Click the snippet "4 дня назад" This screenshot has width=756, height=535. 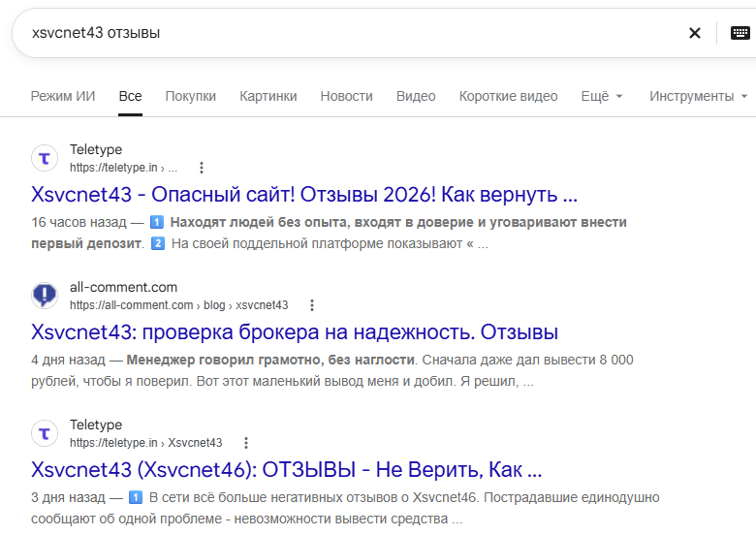pos(68,360)
